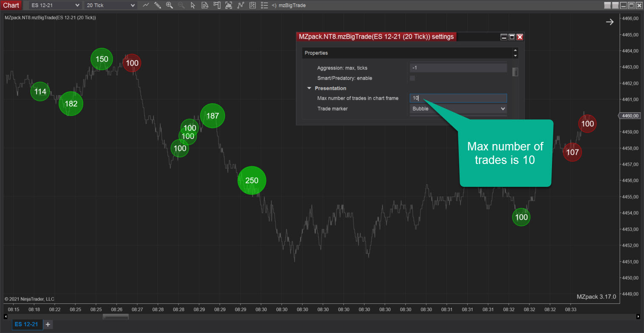Open the Trade marker Bubble dropdown
644x333 pixels.
pos(458,108)
